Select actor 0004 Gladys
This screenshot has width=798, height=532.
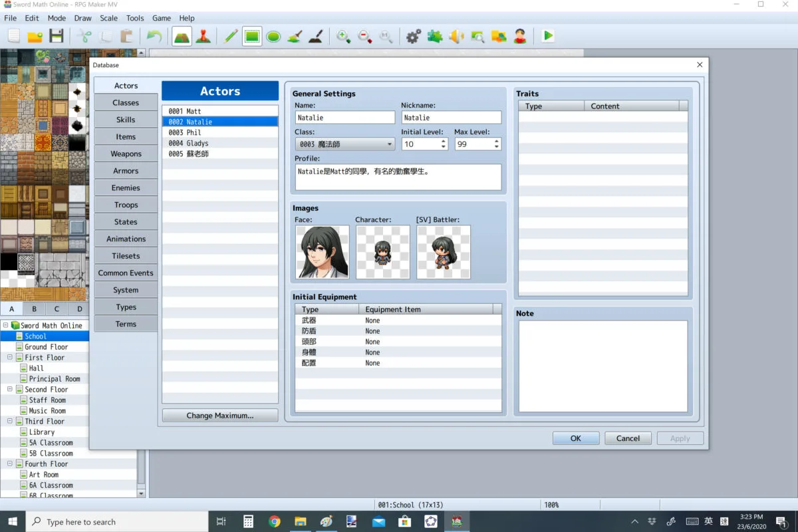click(220, 143)
